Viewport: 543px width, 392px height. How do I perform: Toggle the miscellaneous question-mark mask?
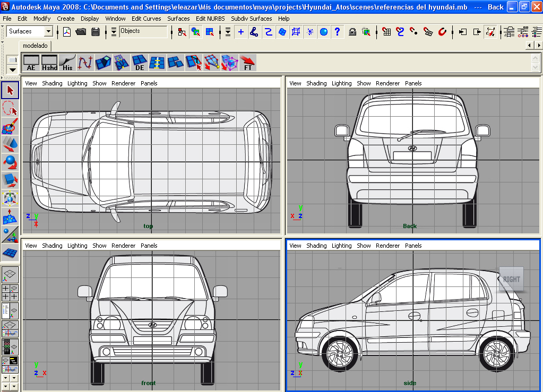pos(337,32)
